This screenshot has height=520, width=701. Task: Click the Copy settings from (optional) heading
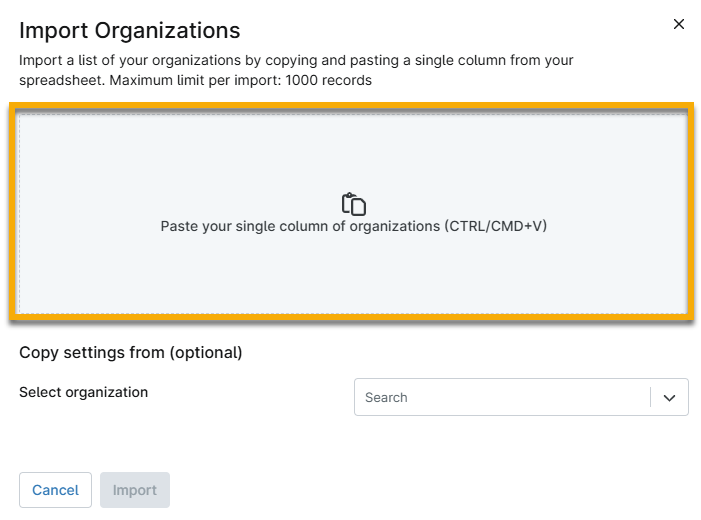point(131,353)
